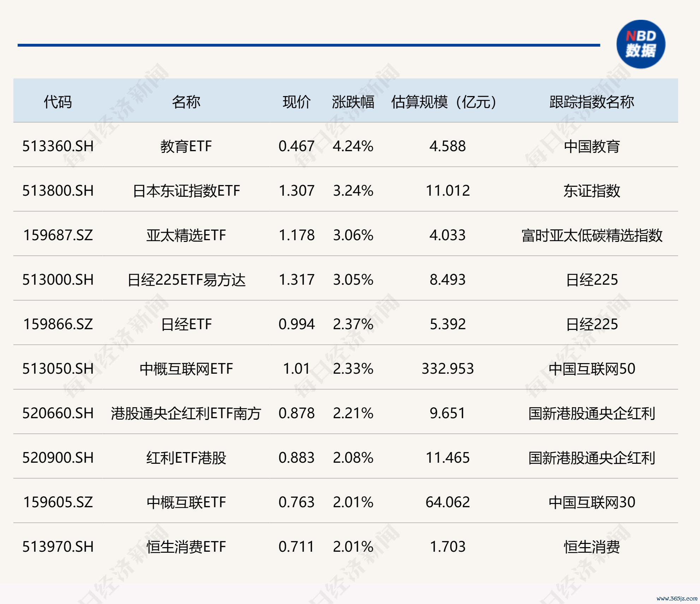The height and width of the screenshot is (604, 700).
Task: Click 332.953 scale value
Action: (447, 369)
